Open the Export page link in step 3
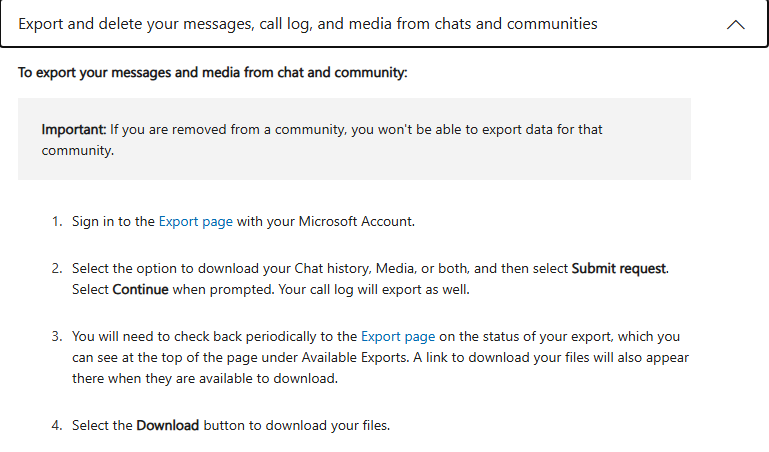 (398, 337)
